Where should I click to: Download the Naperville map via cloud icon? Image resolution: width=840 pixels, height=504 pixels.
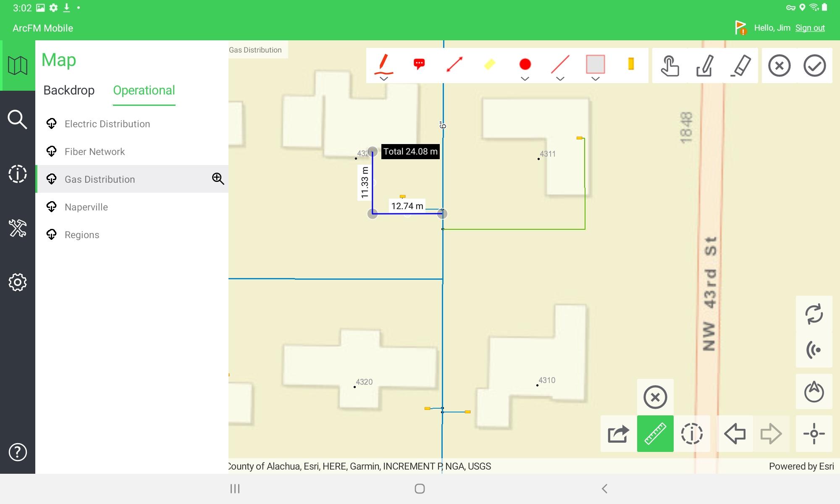point(52,207)
